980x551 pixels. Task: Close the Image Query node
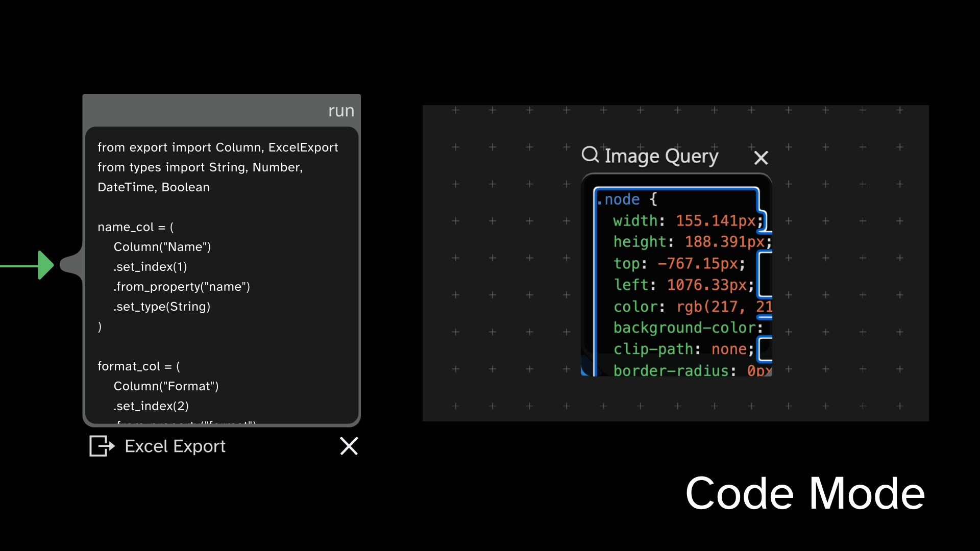pyautogui.click(x=761, y=158)
